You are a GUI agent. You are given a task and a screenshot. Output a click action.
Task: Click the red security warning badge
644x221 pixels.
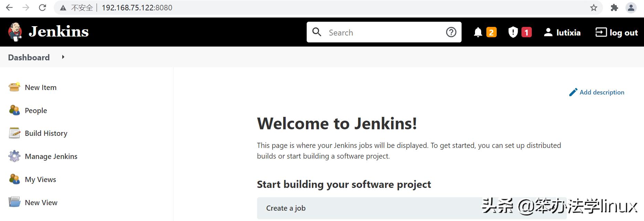[x=526, y=32]
